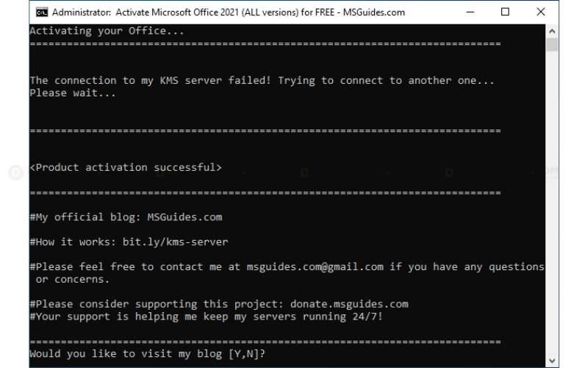Click the 'KMS server failed' message line
The image size is (588, 368).
[x=262, y=80]
